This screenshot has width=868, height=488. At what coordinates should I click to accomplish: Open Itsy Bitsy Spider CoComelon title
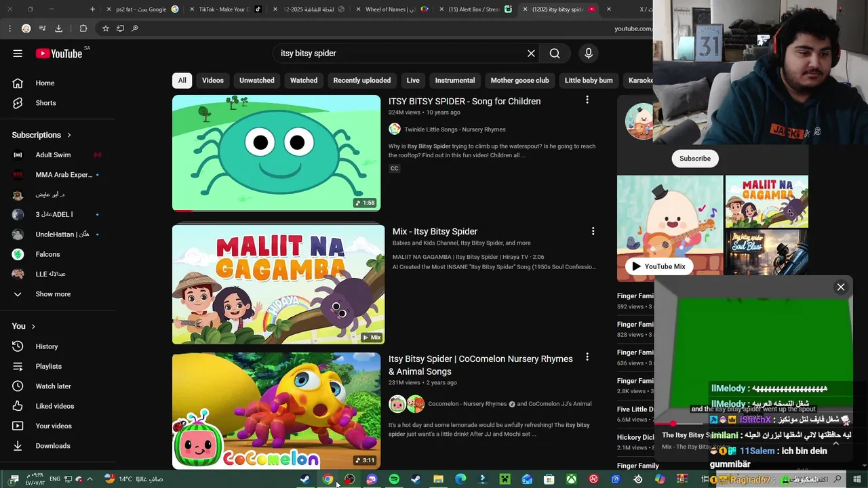480,365
